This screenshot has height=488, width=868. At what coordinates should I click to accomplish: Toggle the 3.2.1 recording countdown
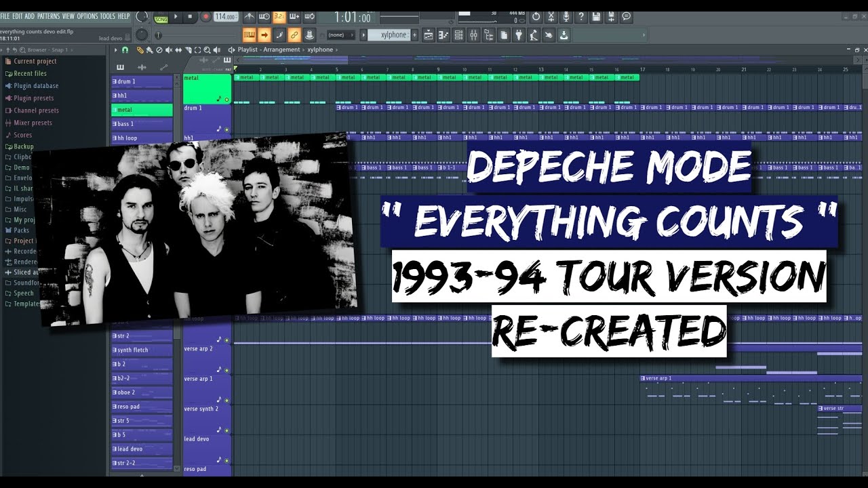[x=279, y=17]
